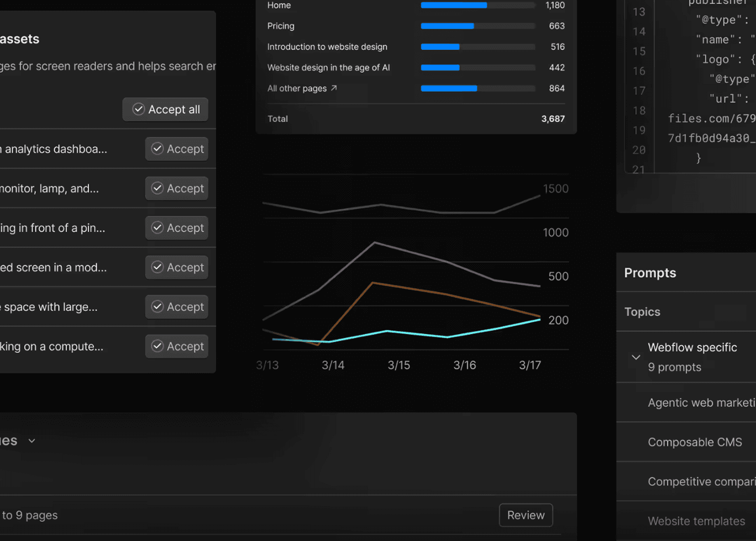This screenshot has height=541, width=756.
Task: Click the 'to 9 pages' text
Action: tap(30, 515)
